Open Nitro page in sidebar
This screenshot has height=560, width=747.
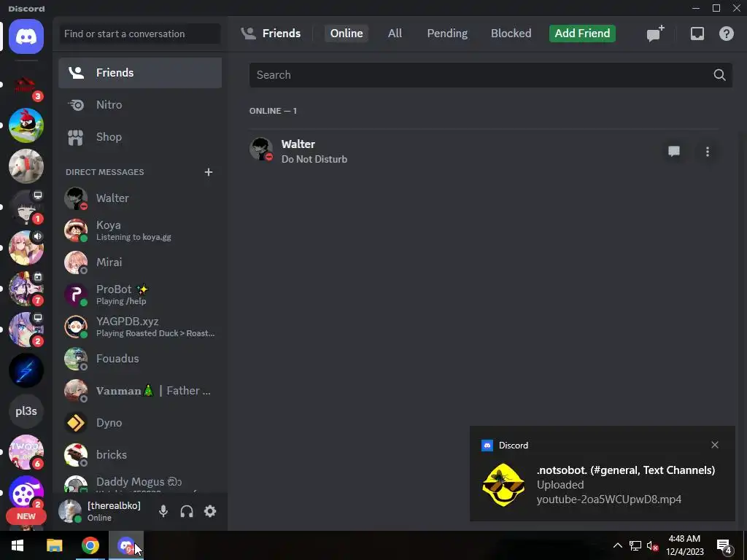(140, 105)
